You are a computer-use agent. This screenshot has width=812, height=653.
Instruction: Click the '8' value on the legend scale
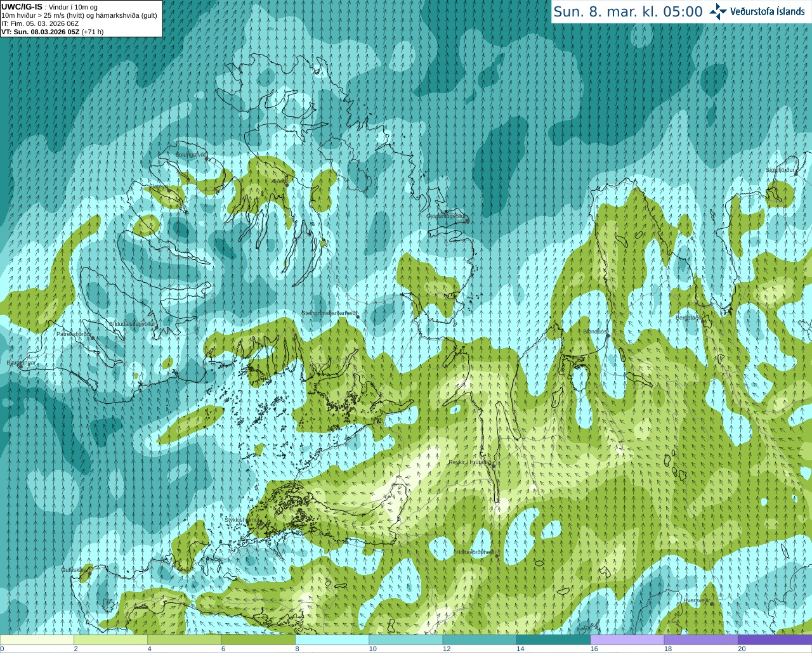pos(297,649)
